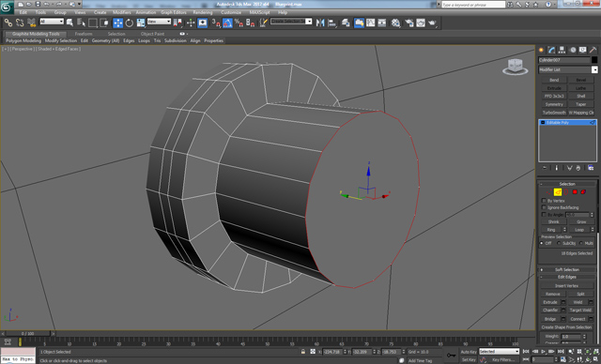
Task: Click the Edit Named Selection Sets icon
Action: coord(263,23)
